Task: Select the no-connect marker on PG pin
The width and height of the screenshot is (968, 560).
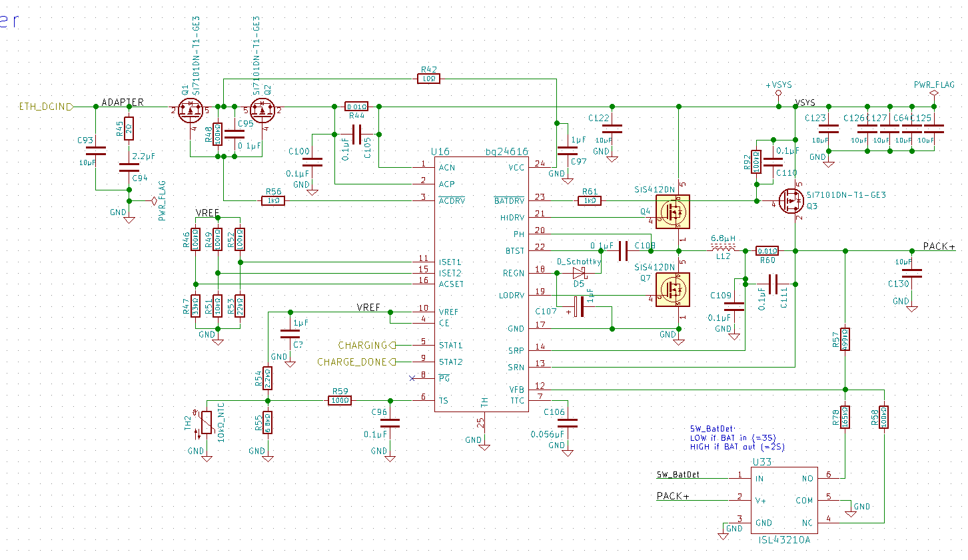Action: pos(412,378)
